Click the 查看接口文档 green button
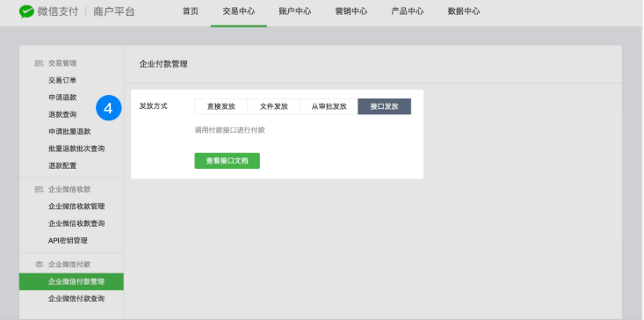 click(x=228, y=161)
